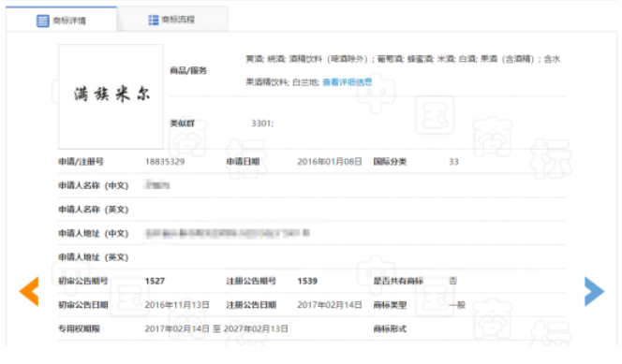Select registration announcement issue 1539
The height and width of the screenshot is (364, 622).
point(307,281)
